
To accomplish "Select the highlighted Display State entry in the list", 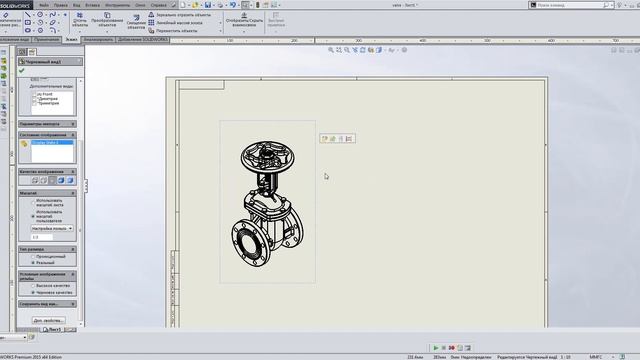I will point(52,142).
